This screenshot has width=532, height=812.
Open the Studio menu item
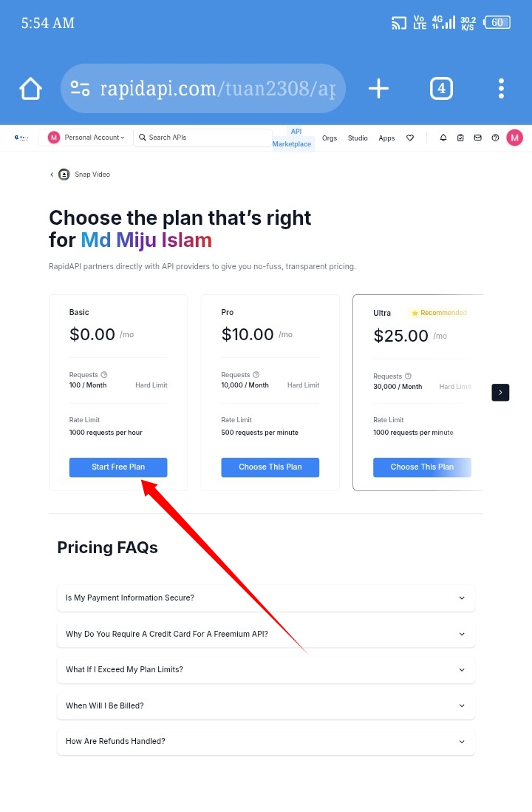[x=358, y=138]
